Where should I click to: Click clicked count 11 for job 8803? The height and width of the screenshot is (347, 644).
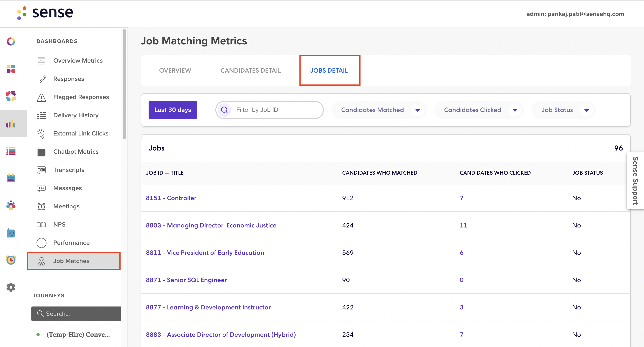click(x=463, y=225)
